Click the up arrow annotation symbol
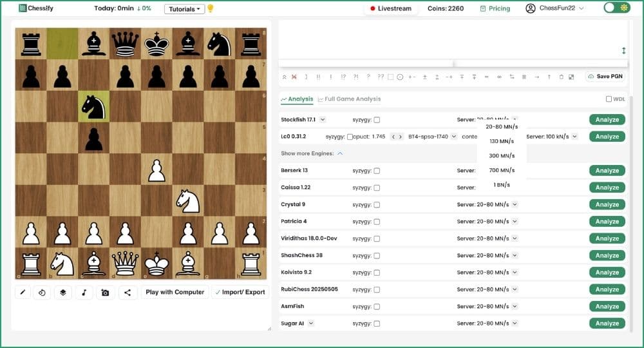Screen dimensions: 644x348 (x=549, y=77)
